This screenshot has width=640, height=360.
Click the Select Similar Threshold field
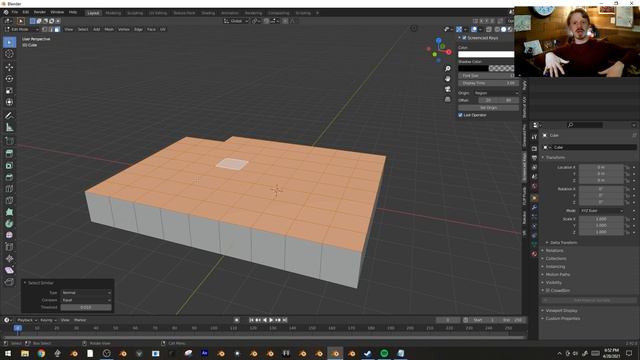[x=86, y=307]
